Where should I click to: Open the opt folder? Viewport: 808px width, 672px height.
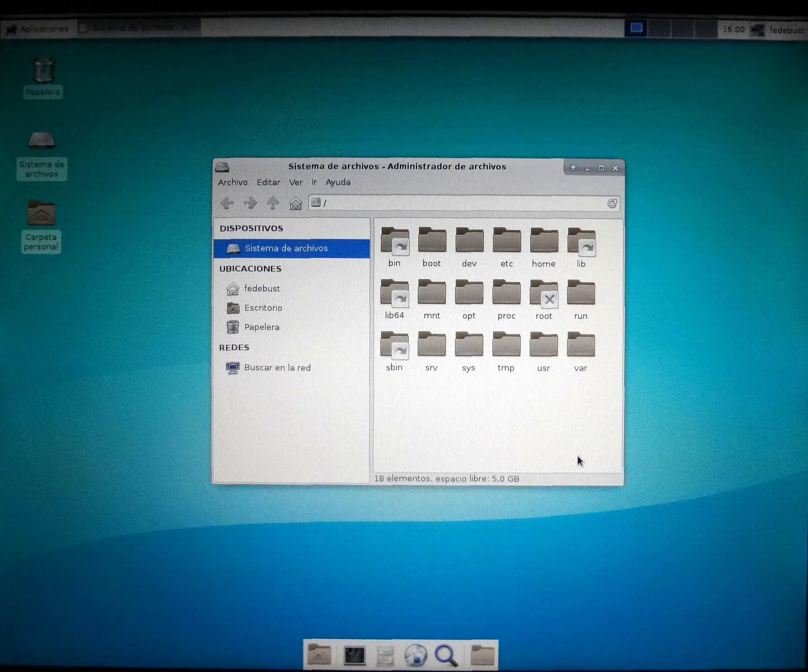(x=469, y=299)
